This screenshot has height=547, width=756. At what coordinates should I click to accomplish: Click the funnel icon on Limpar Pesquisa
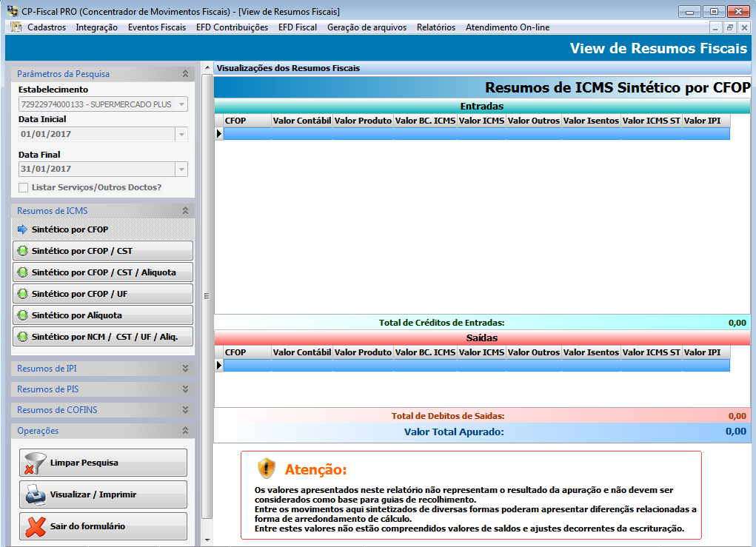click(32, 463)
